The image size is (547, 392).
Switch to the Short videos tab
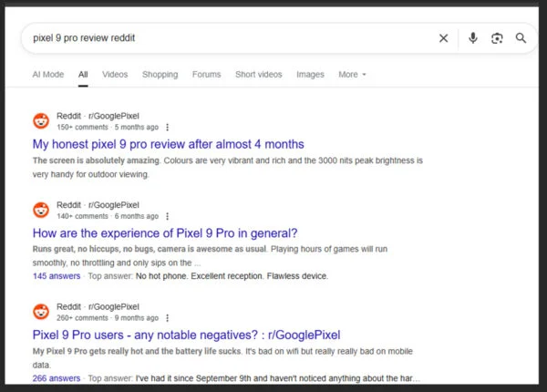point(259,74)
